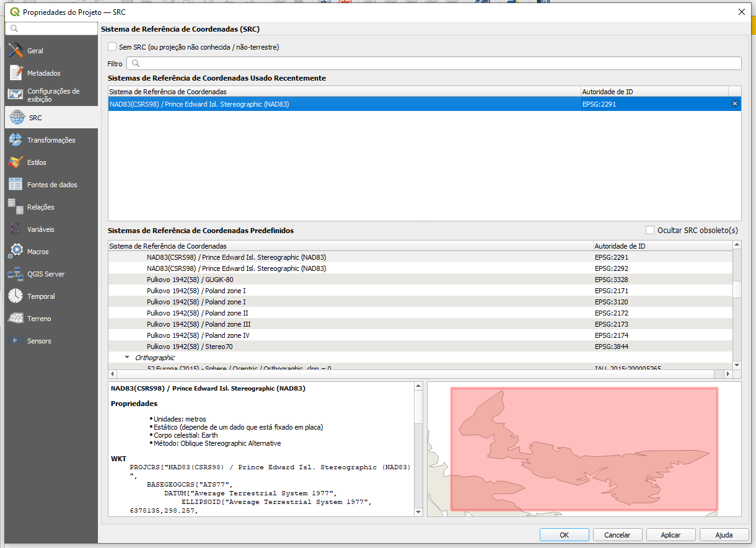Viewport: 756px width, 548px height.
Task: Enable the Sem SRC checkbox
Action: (112, 47)
